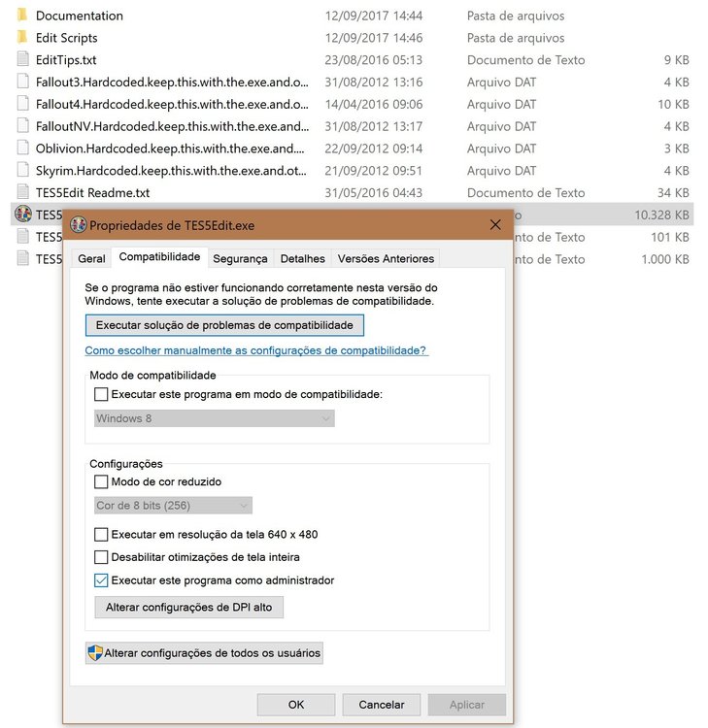Select the EditTips.txt file name

click(x=66, y=60)
